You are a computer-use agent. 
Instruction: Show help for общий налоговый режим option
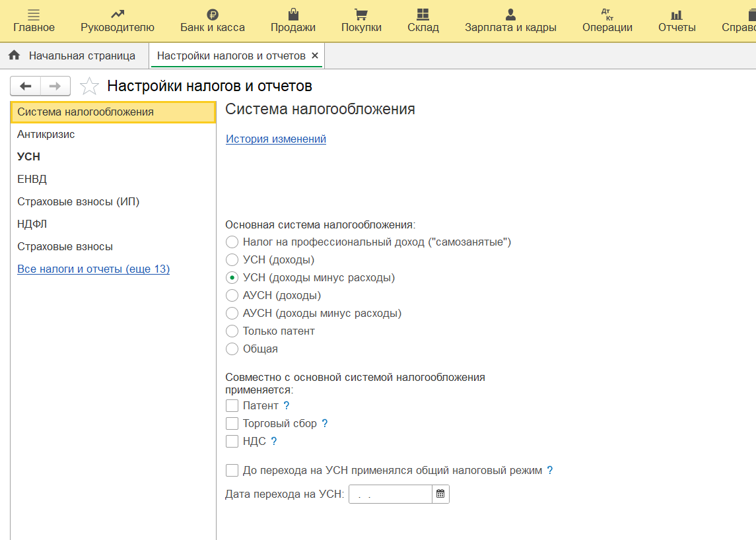(x=549, y=470)
